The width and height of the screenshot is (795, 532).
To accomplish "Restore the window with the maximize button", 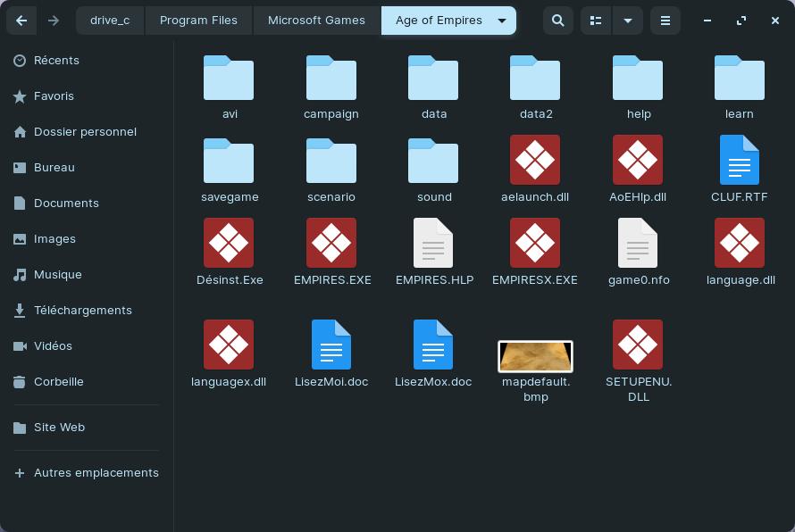I will point(741,21).
